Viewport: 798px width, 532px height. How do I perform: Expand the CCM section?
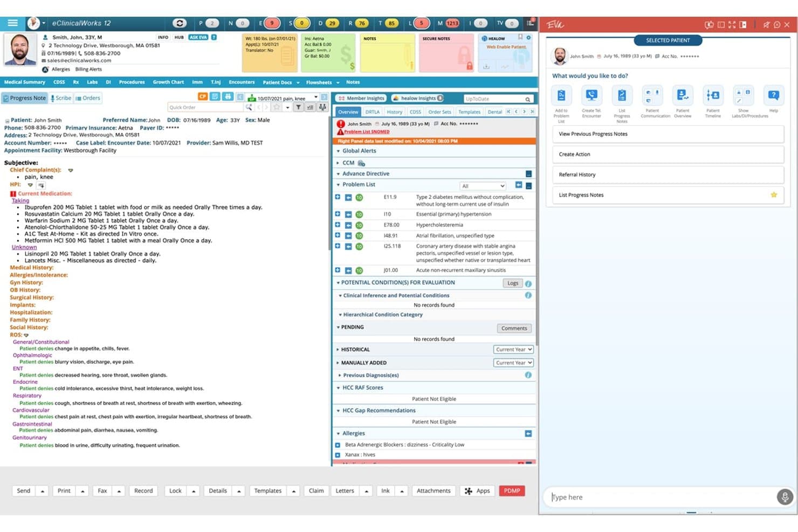tap(338, 163)
